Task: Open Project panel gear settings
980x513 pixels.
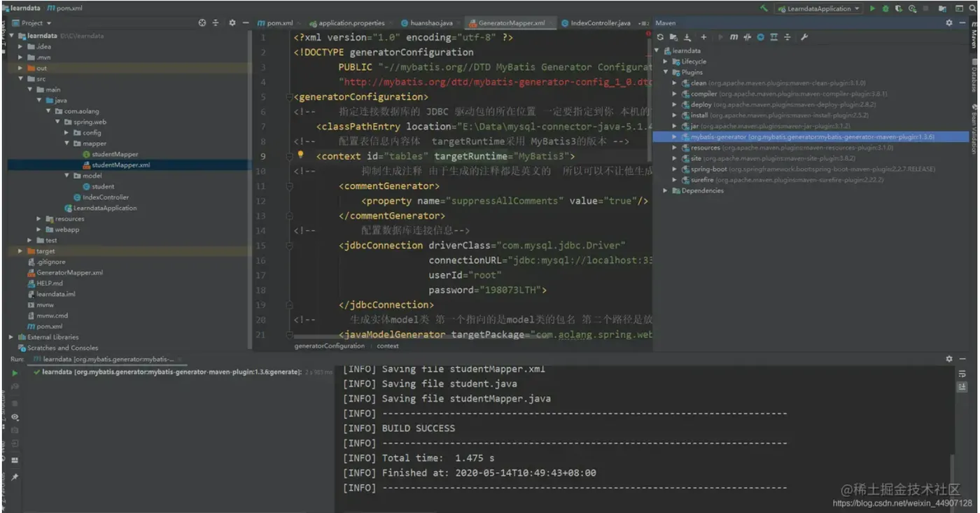Action: coord(232,23)
